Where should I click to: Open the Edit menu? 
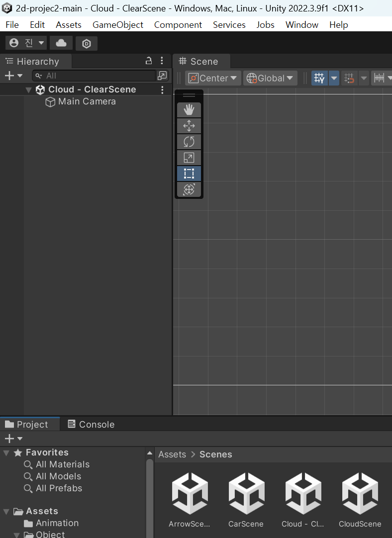point(37,25)
